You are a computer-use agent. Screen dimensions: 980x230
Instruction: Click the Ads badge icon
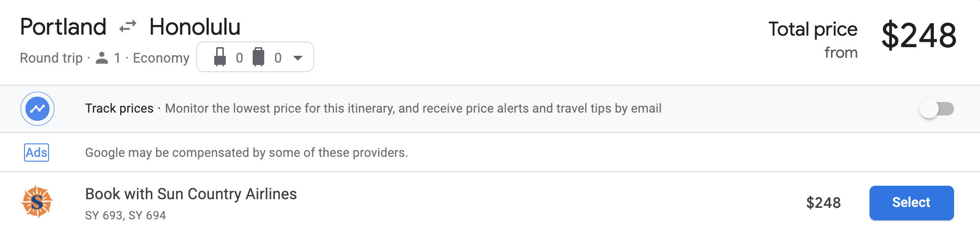pyautogui.click(x=37, y=153)
